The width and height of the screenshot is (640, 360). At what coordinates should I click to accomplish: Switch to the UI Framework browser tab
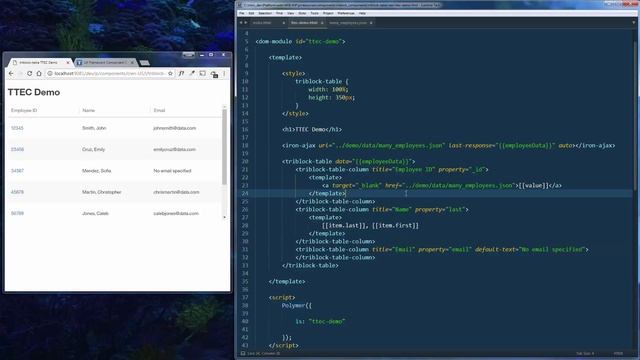pos(104,62)
